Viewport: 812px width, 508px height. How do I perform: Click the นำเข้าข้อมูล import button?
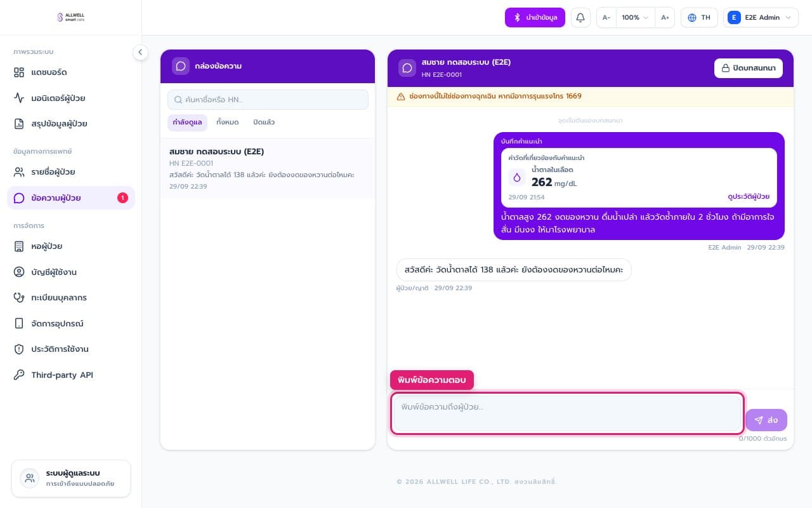(535, 18)
